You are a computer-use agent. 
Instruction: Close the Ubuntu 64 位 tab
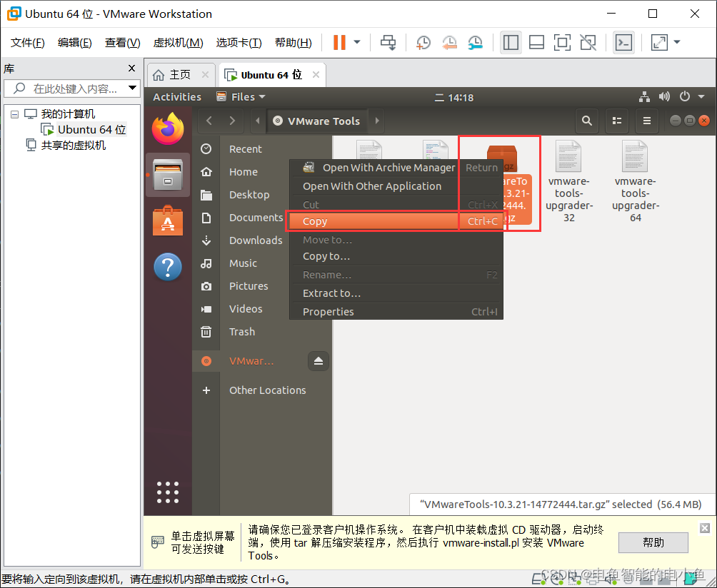316,74
